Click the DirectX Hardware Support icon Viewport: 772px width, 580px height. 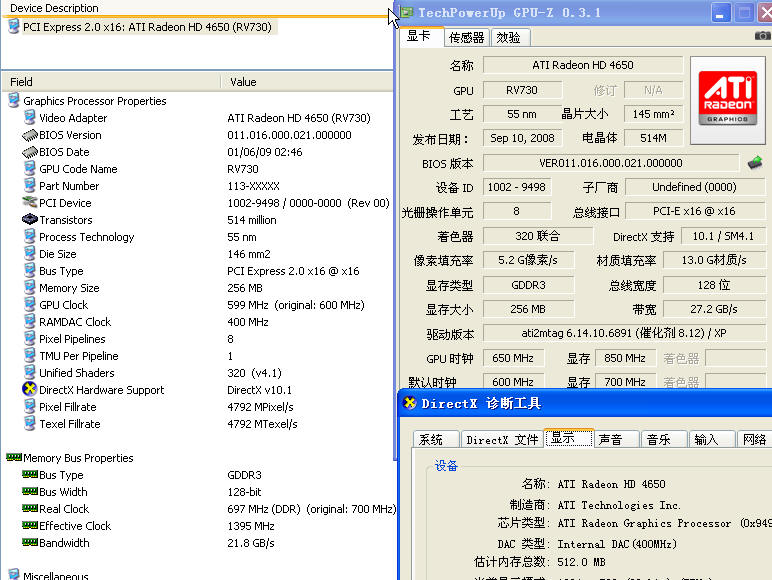coord(30,389)
